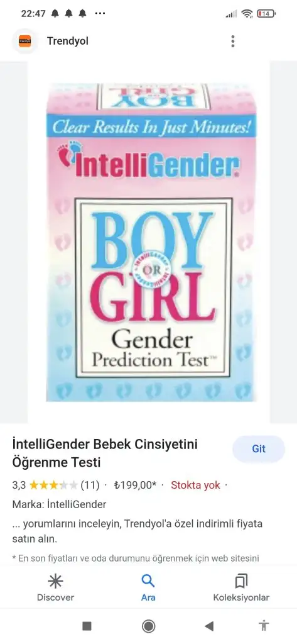Tap the Trendyol logo icon
Viewport: 297px width, 644px height.
(x=24, y=41)
